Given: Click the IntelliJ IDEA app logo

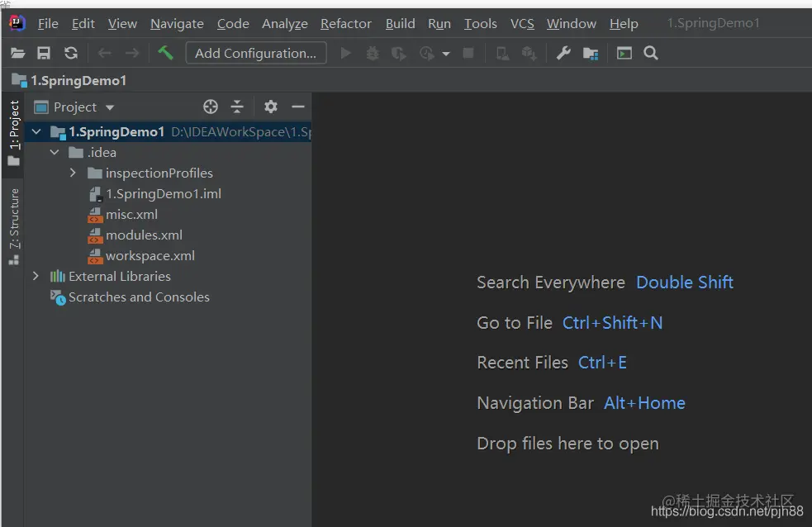Looking at the screenshot, I should 17,23.
